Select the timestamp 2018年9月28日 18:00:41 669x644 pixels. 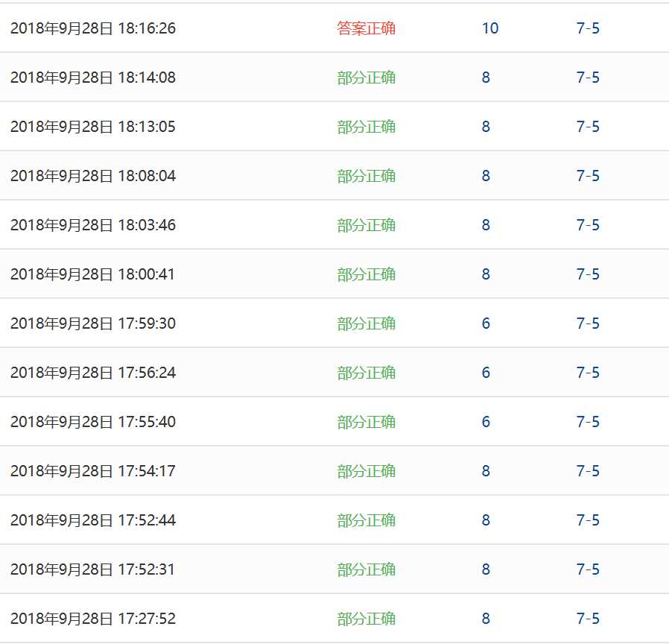(x=93, y=274)
